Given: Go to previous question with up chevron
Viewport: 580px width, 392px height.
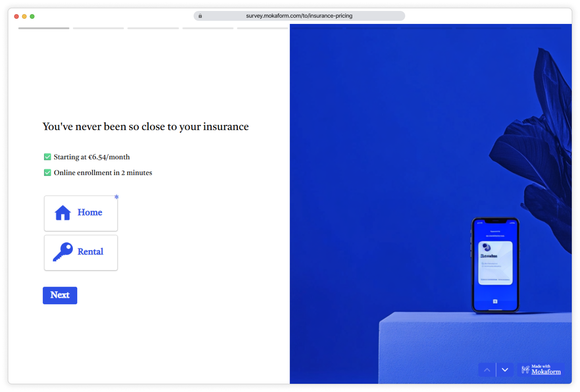Looking at the screenshot, I should pyautogui.click(x=487, y=370).
